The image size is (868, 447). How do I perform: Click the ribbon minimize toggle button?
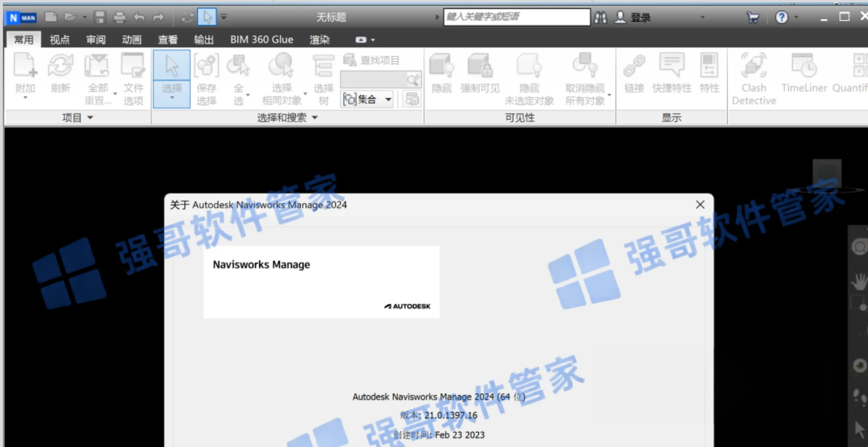pyautogui.click(x=360, y=40)
